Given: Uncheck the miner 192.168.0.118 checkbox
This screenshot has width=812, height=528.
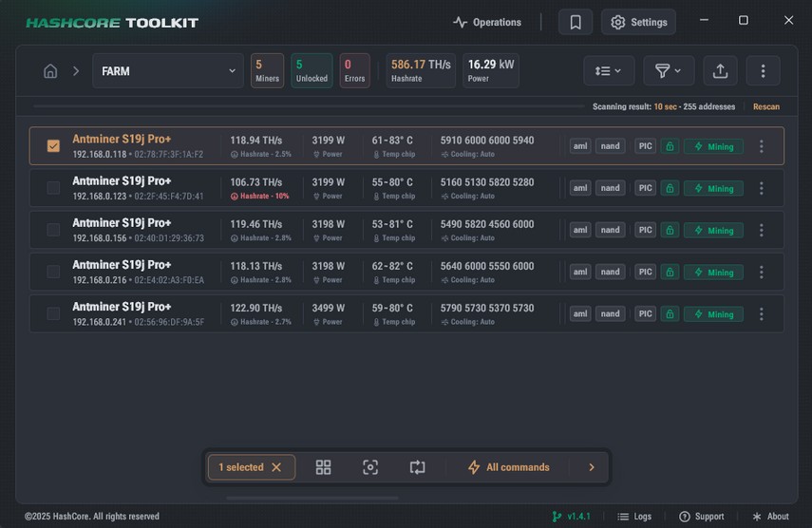Looking at the screenshot, I should [53, 146].
